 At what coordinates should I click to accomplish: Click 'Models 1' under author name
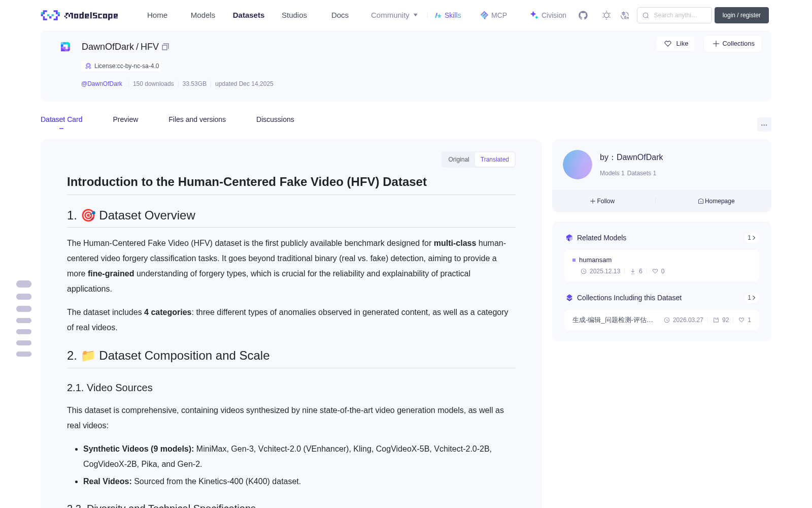(612, 173)
